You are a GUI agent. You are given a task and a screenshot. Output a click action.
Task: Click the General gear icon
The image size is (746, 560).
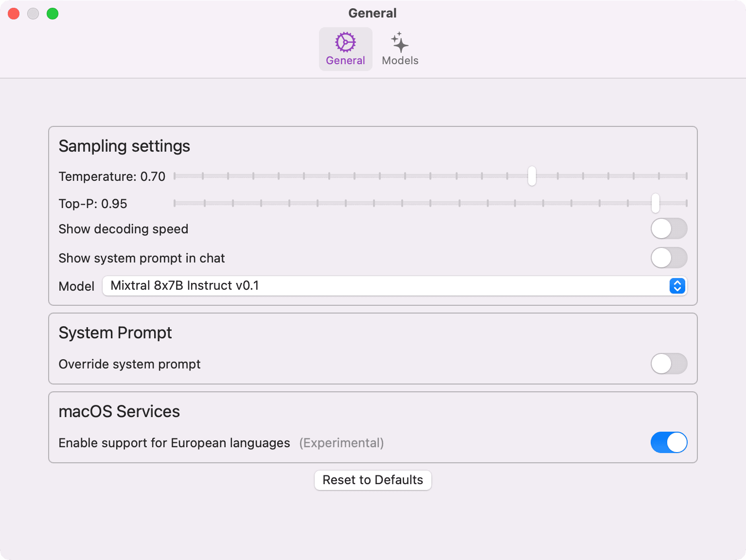pyautogui.click(x=345, y=42)
